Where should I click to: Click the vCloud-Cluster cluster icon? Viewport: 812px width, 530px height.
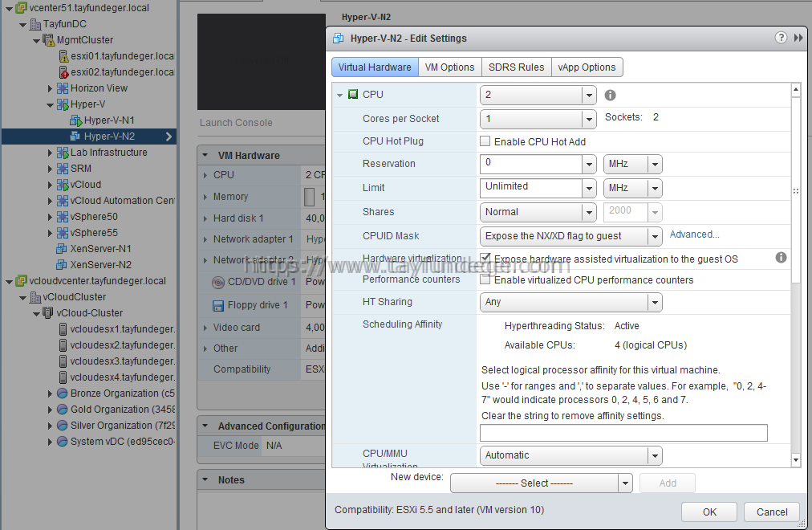point(49,313)
